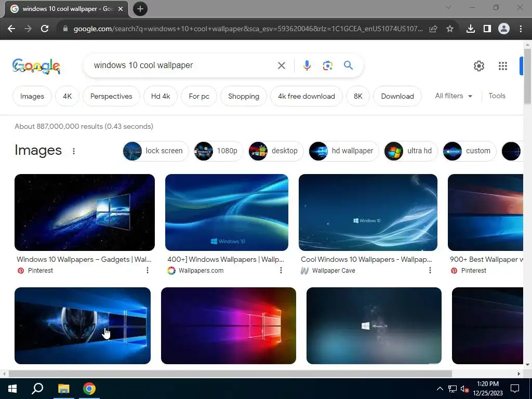
Task: Open Windows 10 Wallpapers – Gadgets link
Action: [84, 260]
